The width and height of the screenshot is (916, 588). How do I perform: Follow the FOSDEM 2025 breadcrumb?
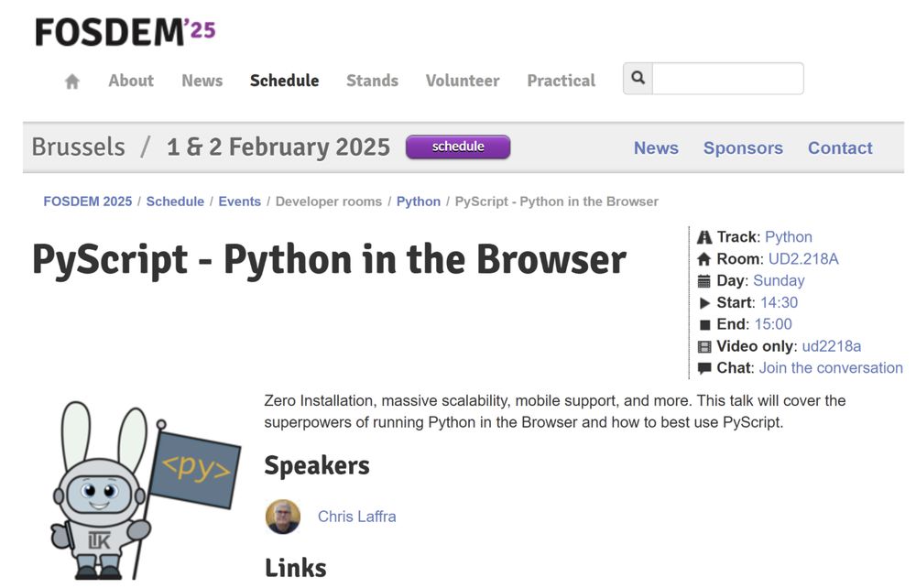88,201
